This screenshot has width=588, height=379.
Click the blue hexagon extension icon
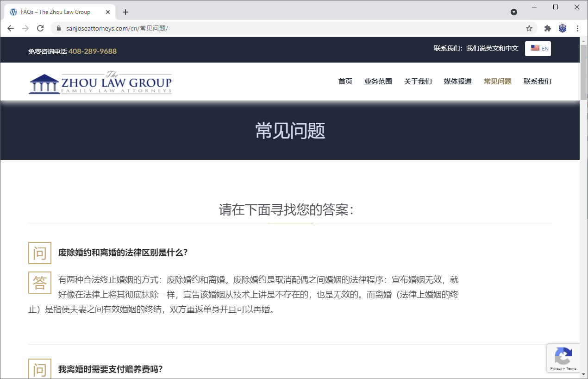(x=563, y=28)
